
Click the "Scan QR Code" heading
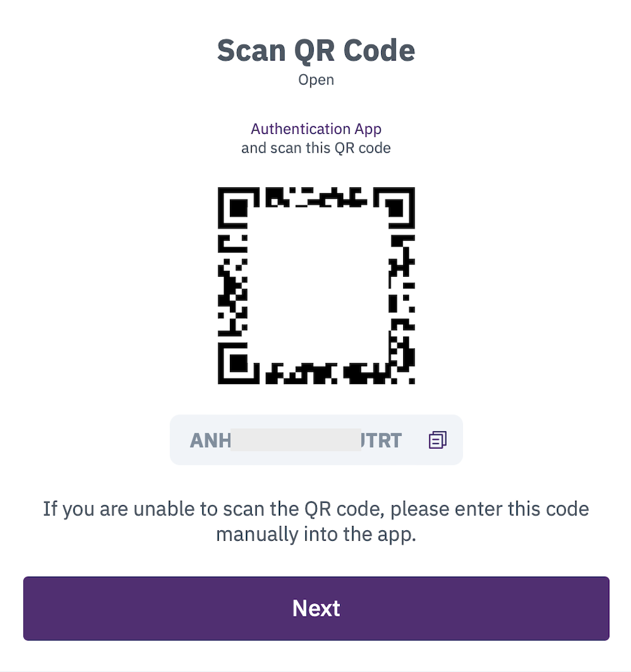click(x=316, y=51)
